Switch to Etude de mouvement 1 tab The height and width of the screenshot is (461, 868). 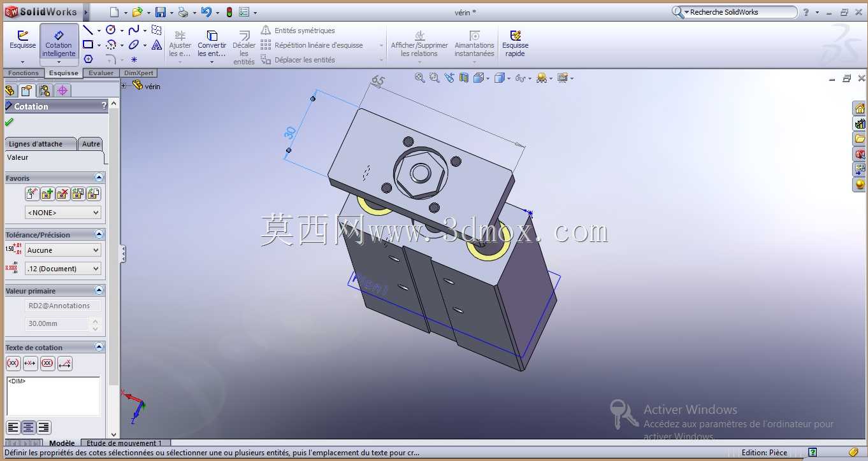pyautogui.click(x=124, y=443)
